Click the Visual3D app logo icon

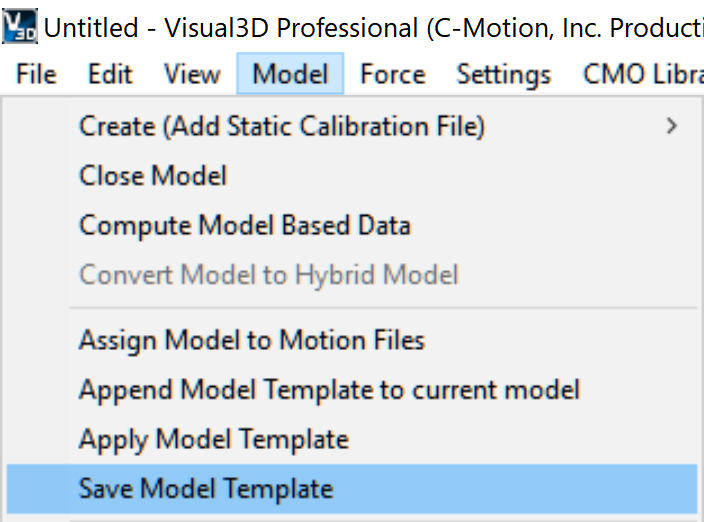[x=20, y=26]
